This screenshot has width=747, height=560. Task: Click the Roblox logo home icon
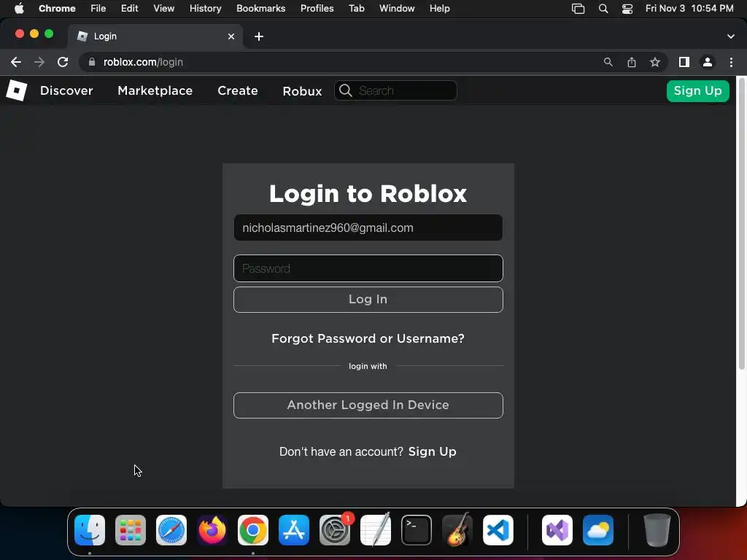[x=17, y=90]
